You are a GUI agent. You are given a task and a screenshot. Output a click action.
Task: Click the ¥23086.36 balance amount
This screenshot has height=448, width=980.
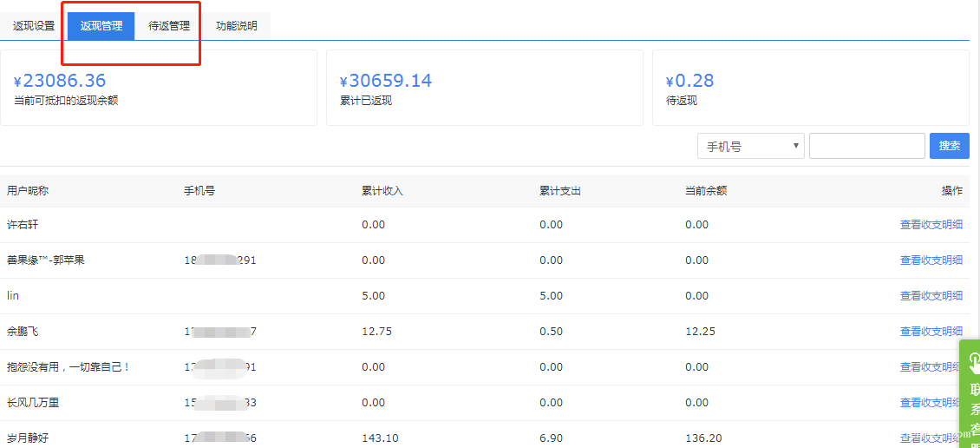tap(59, 81)
